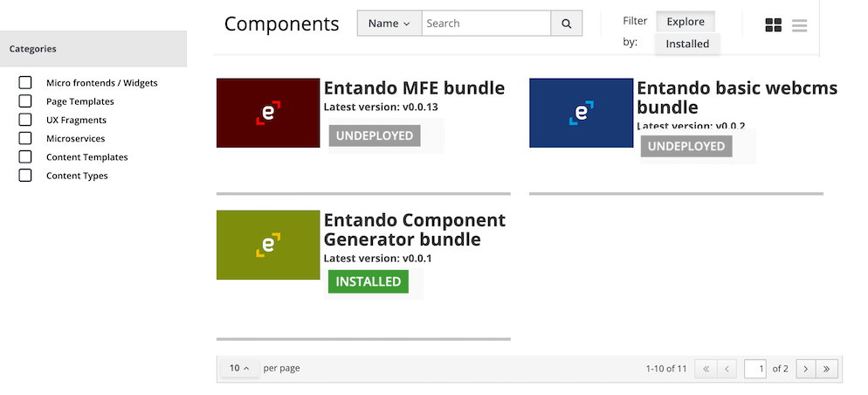Click the Categories panel header
Viewport: 868px width, 395px height.
click(x=93, y=49)
